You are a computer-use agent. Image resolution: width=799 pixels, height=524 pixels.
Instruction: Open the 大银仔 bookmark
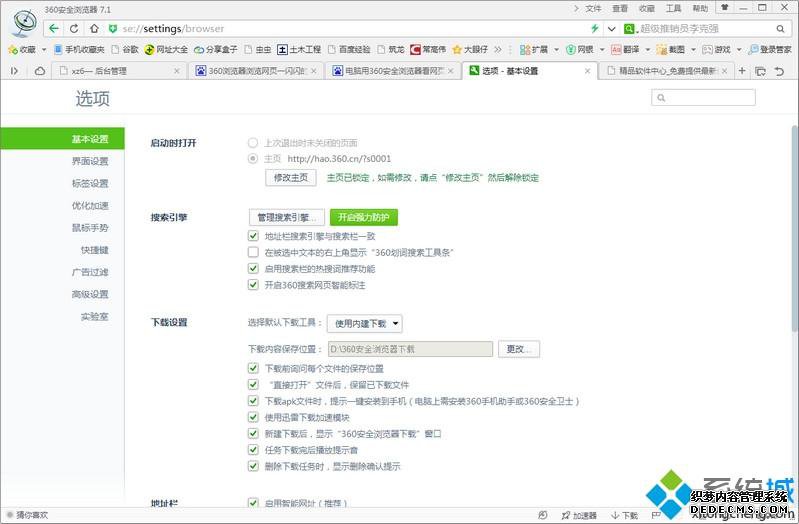click(x=470, y=49)
